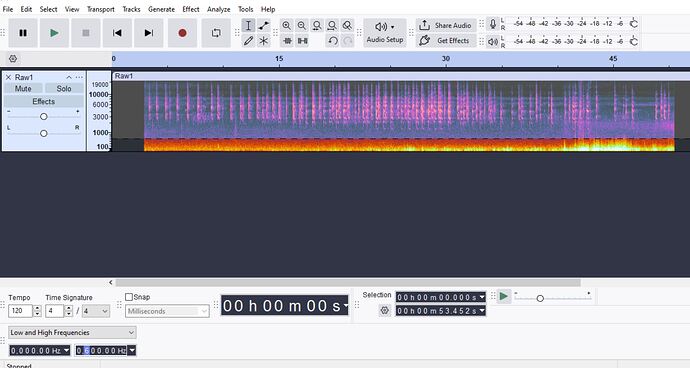This screenshot has width=690, height=368.
Task: Click the Stop button
Action: coord(86,33)
